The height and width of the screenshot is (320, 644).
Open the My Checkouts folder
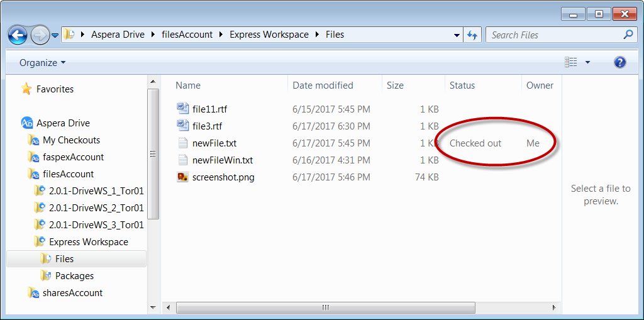(x=71, y=140)
